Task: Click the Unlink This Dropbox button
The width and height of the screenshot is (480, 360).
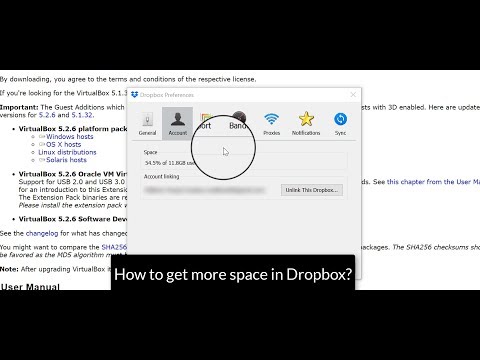Action: point(312,190)
